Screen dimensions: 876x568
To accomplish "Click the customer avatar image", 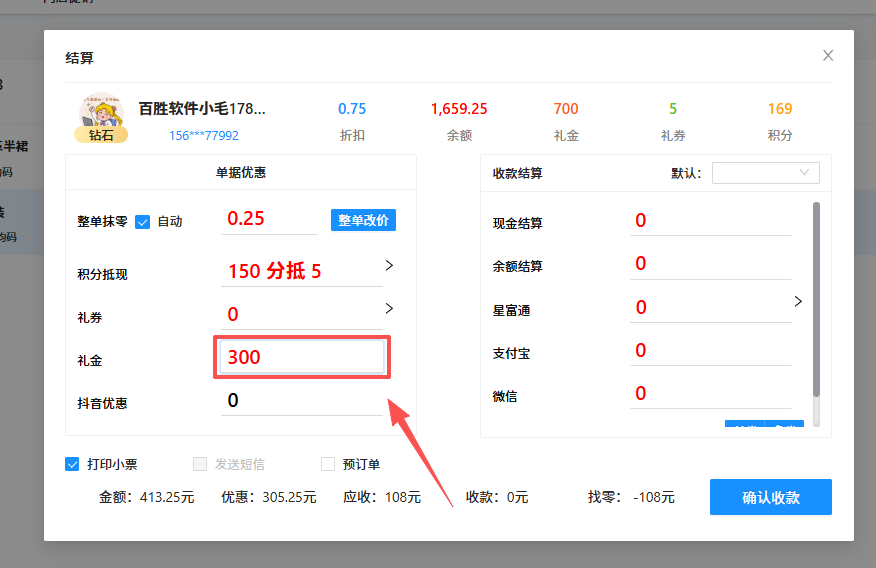I will (x=101, y=111).
